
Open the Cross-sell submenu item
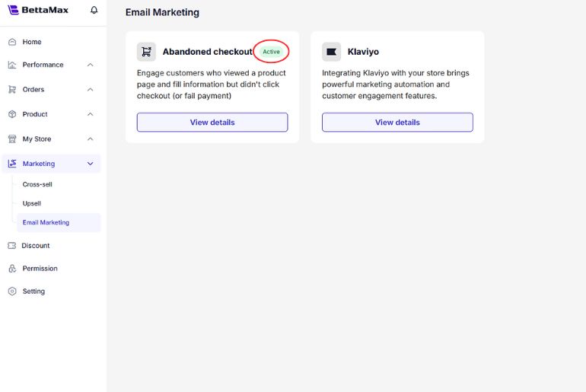(x=37, y=184)
